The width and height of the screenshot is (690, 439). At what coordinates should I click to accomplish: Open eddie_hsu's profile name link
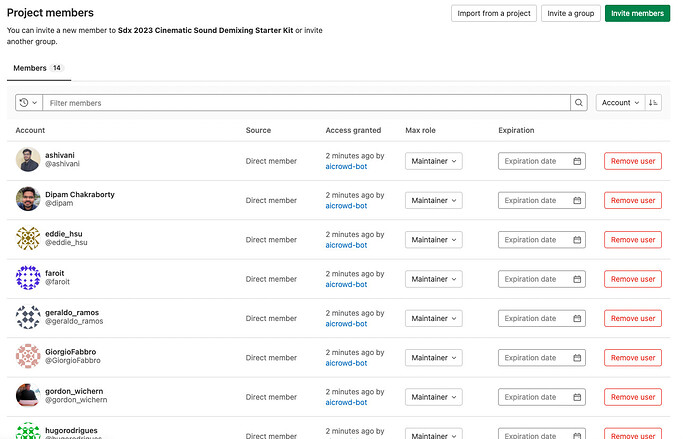64,234
